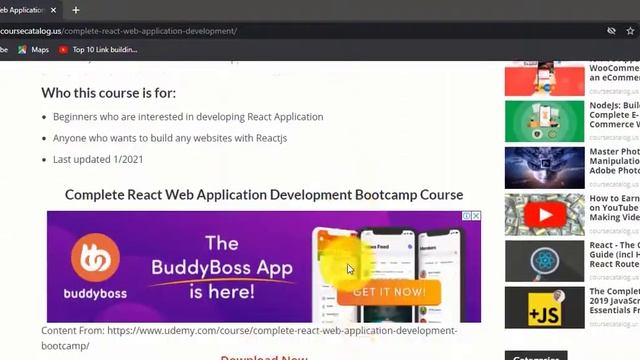Viewport: 640px width, 360px height.
Task: Open the How to Earn on YouTube thumbnail
Action: pyautogui.click(x=544, y=215)
